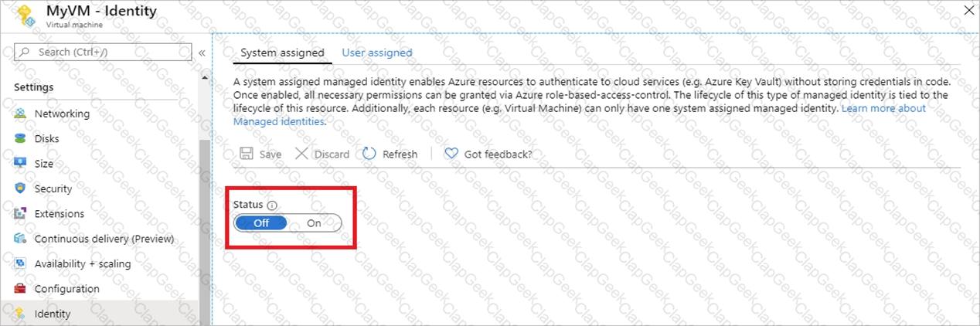Click the Configuration toolbox icon

pos(20,289)
